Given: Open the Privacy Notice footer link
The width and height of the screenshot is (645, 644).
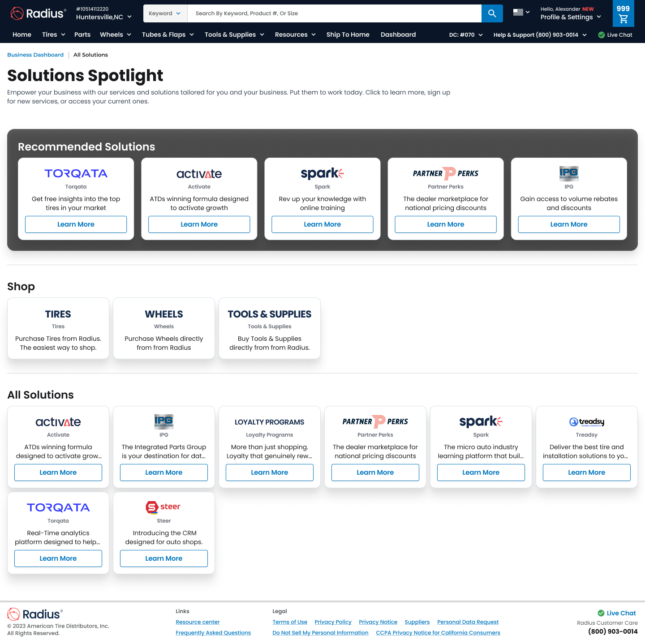Looking at the screenshot, I should pos(378,622).
